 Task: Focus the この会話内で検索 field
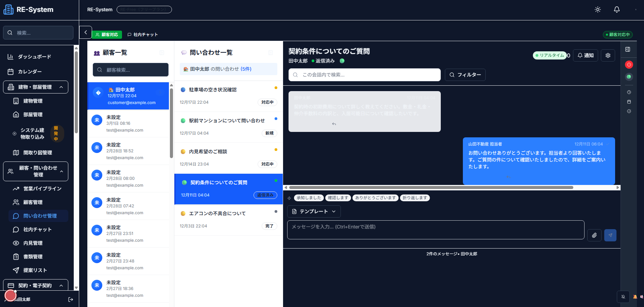click(365, 75)
